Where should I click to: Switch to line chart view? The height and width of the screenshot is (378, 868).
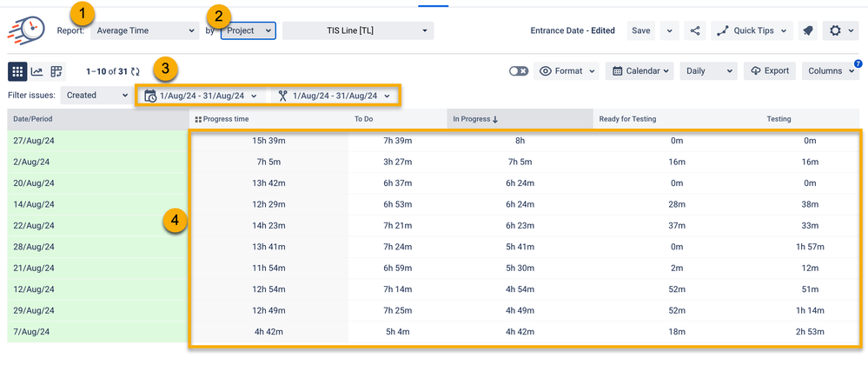[36, 71]
